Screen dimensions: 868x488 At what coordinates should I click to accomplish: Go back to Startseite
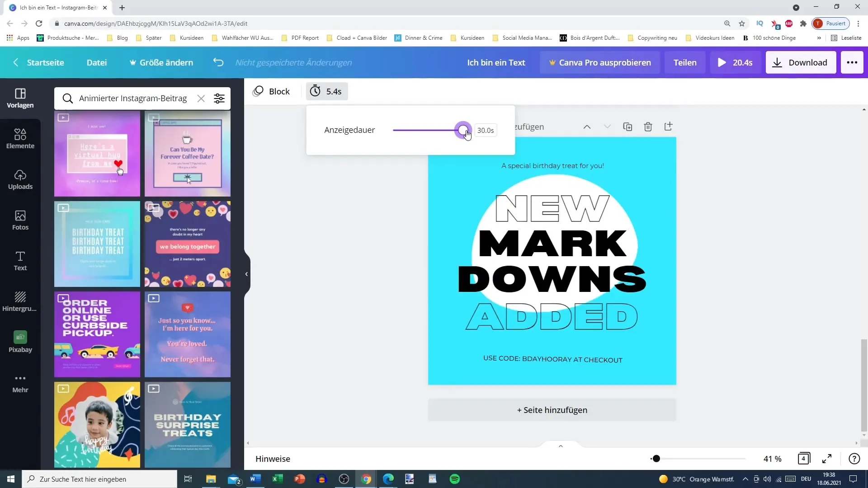pos(39,62)
